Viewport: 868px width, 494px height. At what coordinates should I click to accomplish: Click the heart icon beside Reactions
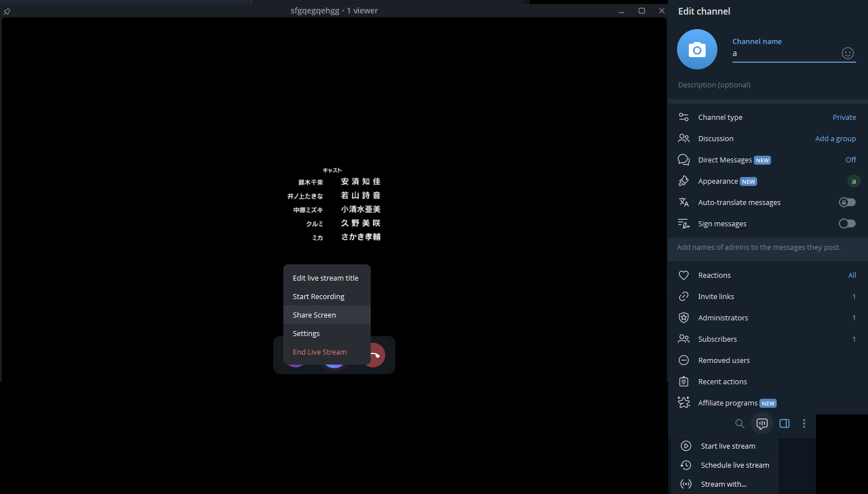pyautogui.click(x=684, y=275)
